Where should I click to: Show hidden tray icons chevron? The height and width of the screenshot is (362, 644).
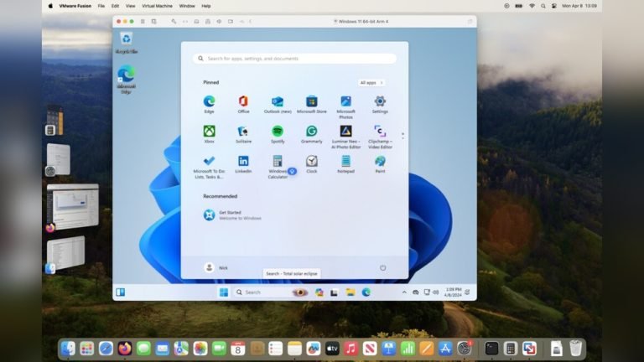404,292
